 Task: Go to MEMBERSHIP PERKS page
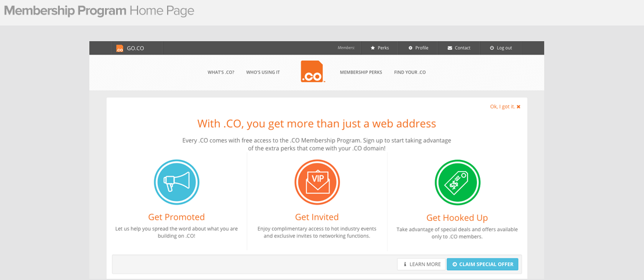361,72
